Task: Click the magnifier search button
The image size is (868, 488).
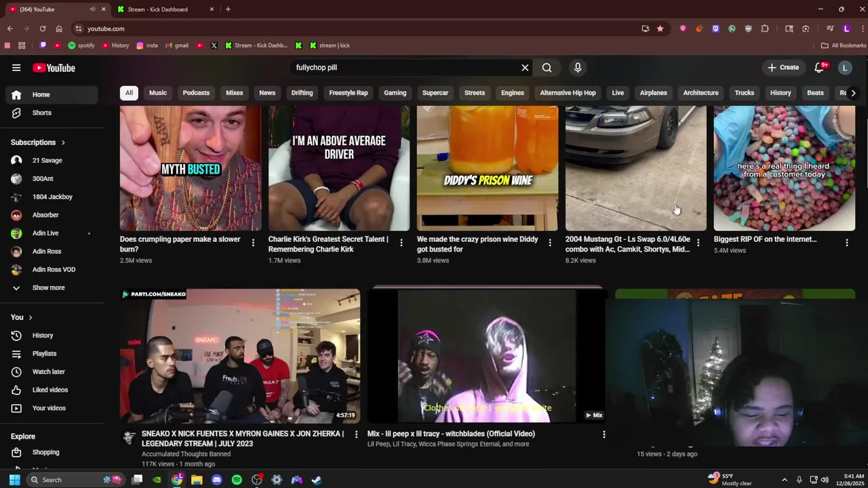Action: (547, 68)
